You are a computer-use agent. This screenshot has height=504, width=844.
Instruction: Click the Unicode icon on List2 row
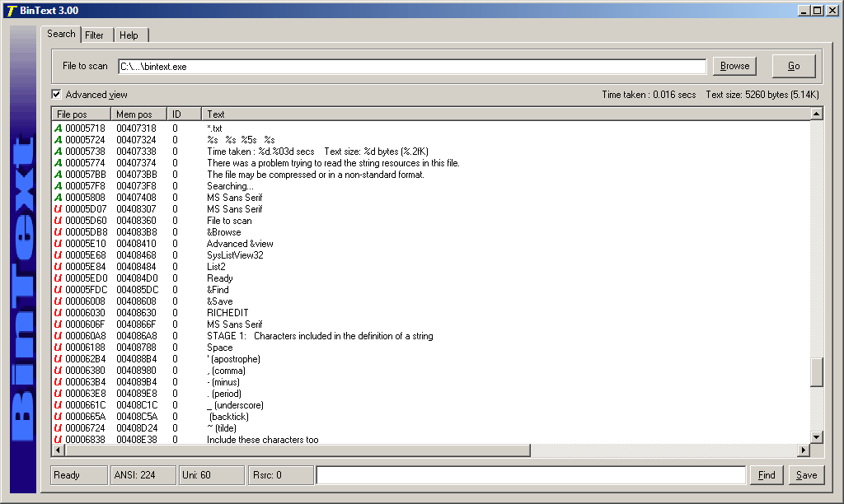[x=59, y=267]
